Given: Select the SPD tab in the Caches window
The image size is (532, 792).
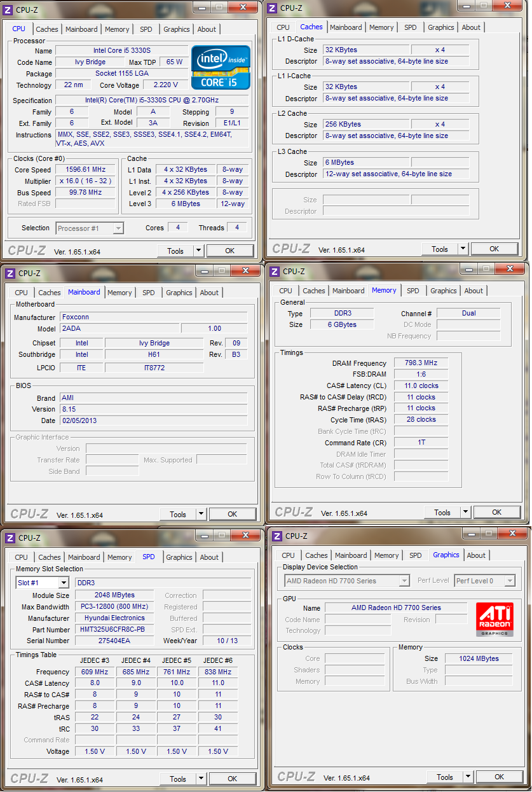Looking at the screenshot, I should pos(411,27).
